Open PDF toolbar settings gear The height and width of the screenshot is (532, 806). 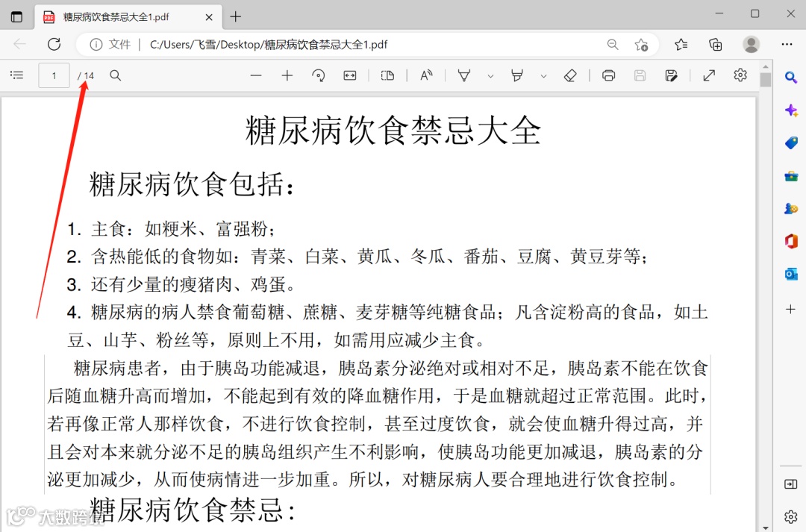coord(740,75)
